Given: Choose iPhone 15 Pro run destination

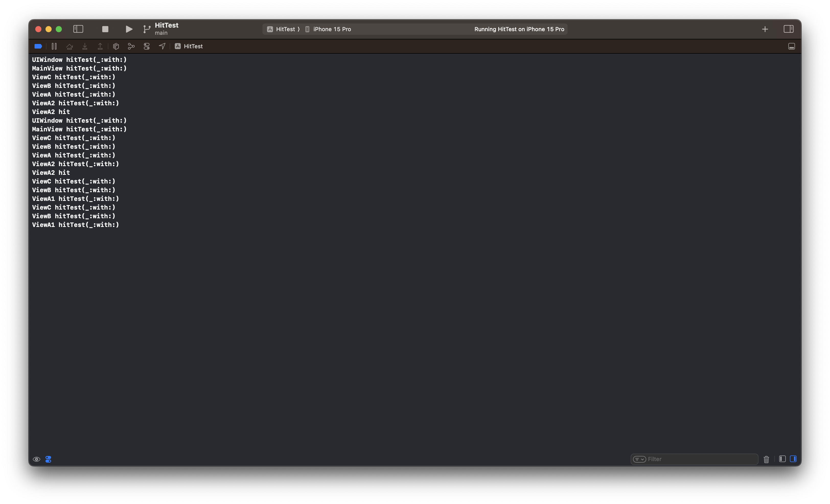Looking at the screenshot, I should click(332, 29).
